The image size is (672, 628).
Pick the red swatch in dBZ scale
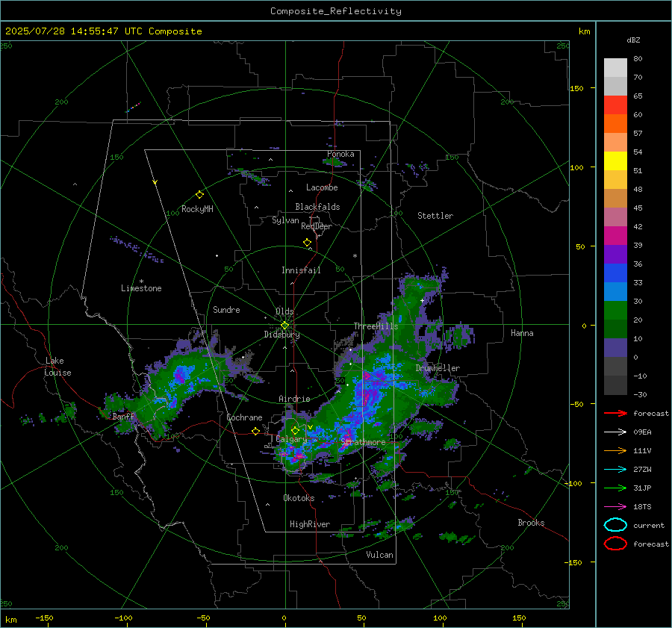[x=615, y=105]
